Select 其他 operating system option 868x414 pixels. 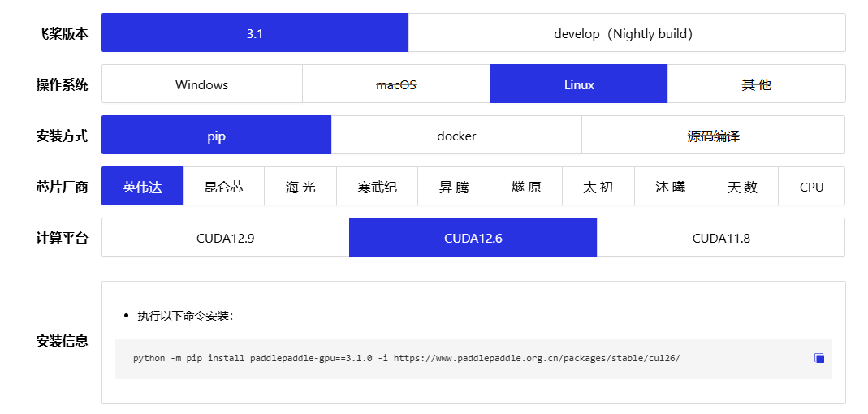pos(757,84)
